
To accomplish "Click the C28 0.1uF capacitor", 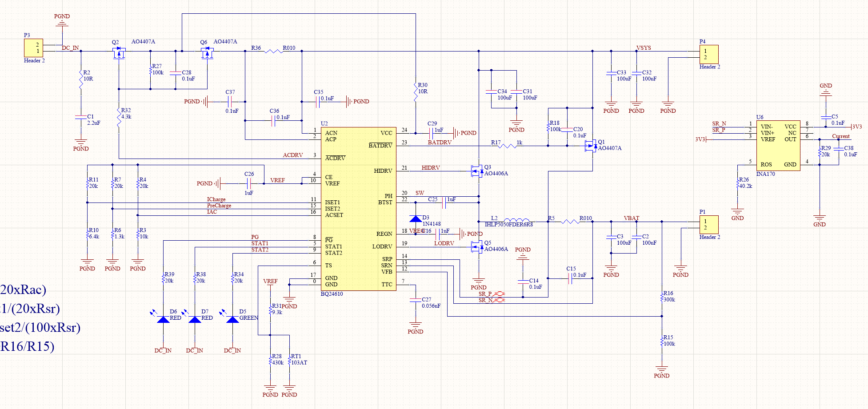I will coord(176,73).
